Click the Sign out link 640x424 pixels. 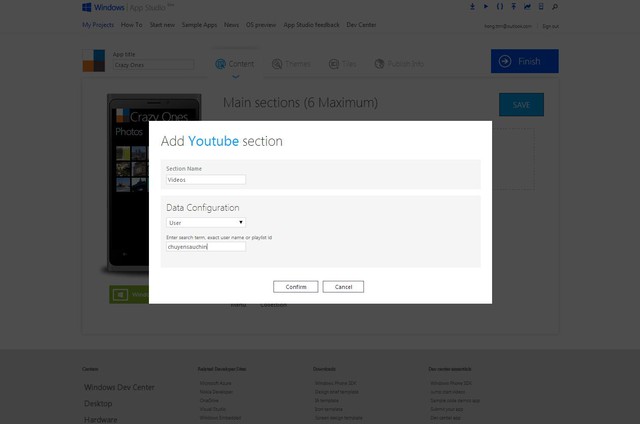[550, 24]
